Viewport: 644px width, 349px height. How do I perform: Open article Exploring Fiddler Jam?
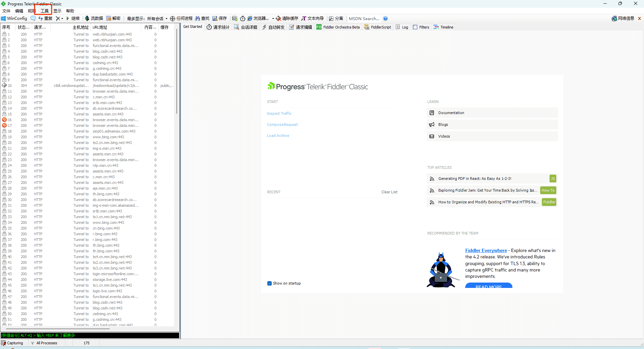click(x=488, y=190)
